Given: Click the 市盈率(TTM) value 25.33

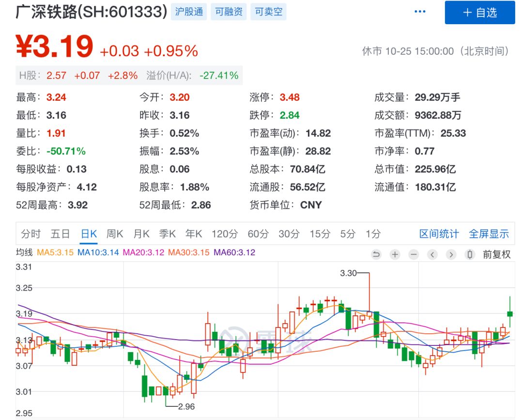Looking at the screenshot, I should (x=453, y=133).
